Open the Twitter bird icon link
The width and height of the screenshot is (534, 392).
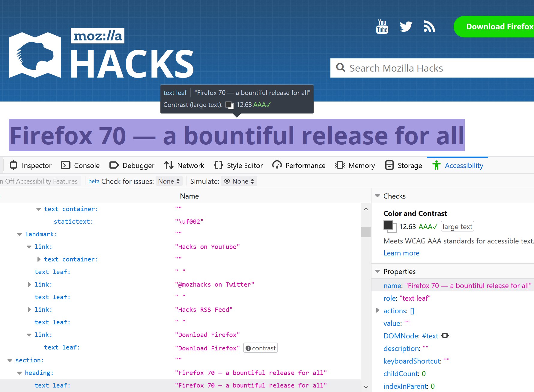(x=406, y=27)
